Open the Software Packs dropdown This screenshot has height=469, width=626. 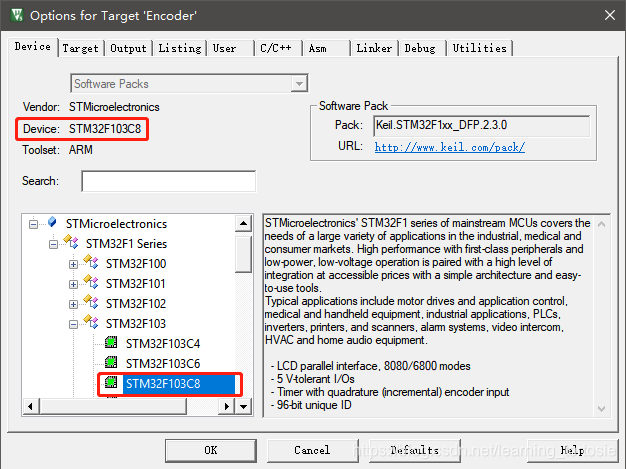[299, 83]
